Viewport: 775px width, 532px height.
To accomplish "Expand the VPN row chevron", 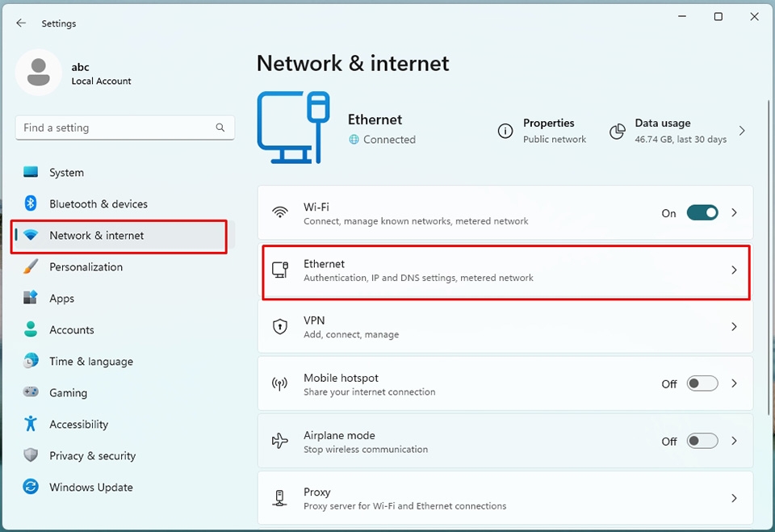I will click(x=734, y=327).
